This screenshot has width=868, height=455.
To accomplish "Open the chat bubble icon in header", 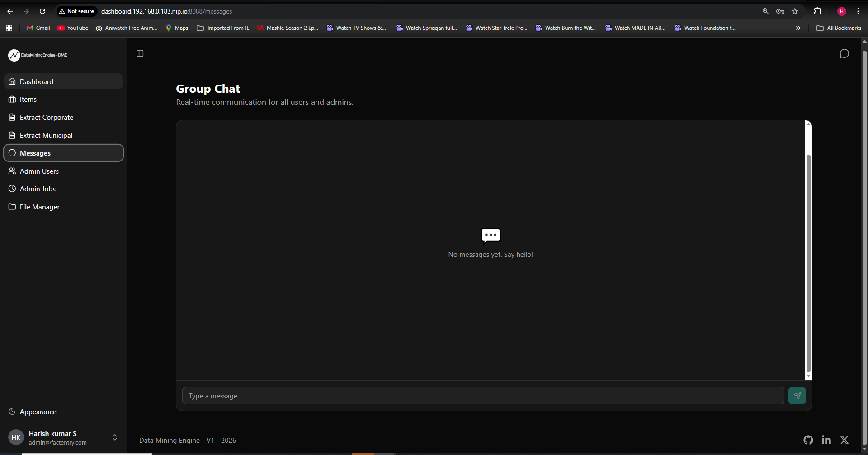I will coord(844,54).
